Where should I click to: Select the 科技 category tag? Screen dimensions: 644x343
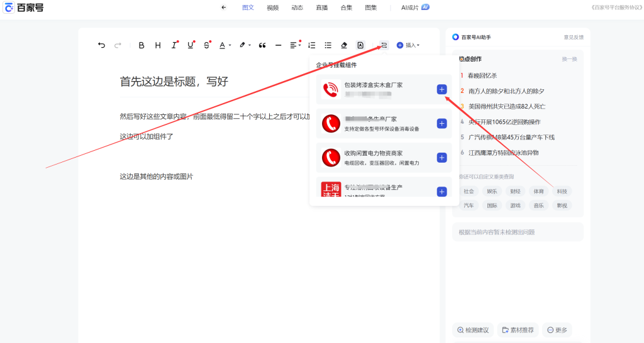(562, 191)
